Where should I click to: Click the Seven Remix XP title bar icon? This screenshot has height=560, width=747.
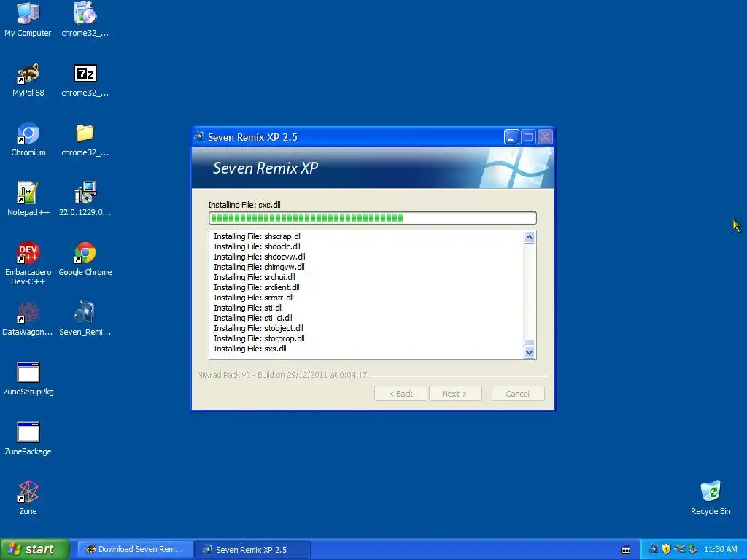click(x=199, y=136)
